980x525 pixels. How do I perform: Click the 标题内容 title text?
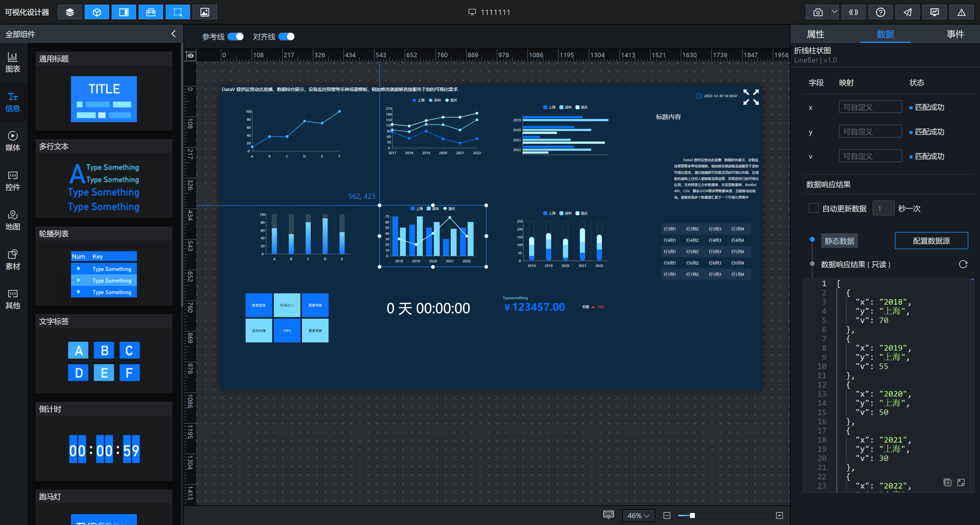(x=668, y=117)
